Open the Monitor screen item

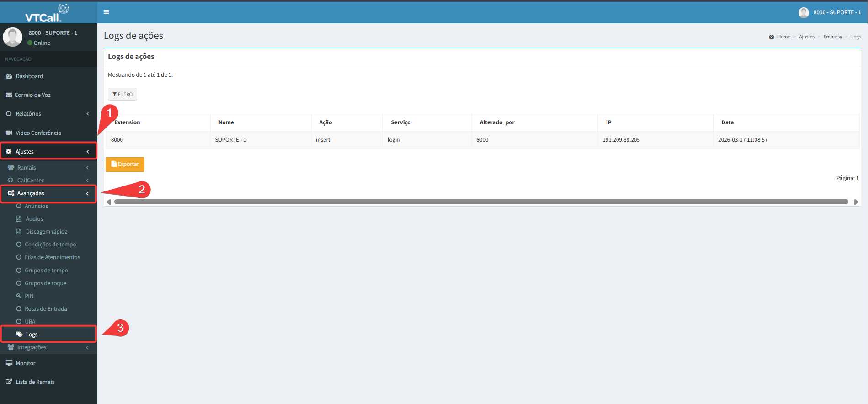tap(26, 363)
